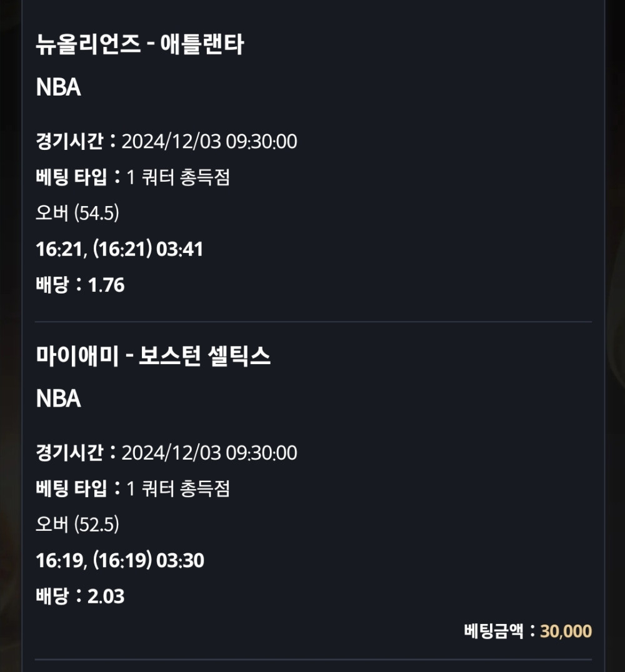Click the 16:19, (16:19) 03:30 score line
Screen dimensions: 625x672
click(x=120, y=561)
